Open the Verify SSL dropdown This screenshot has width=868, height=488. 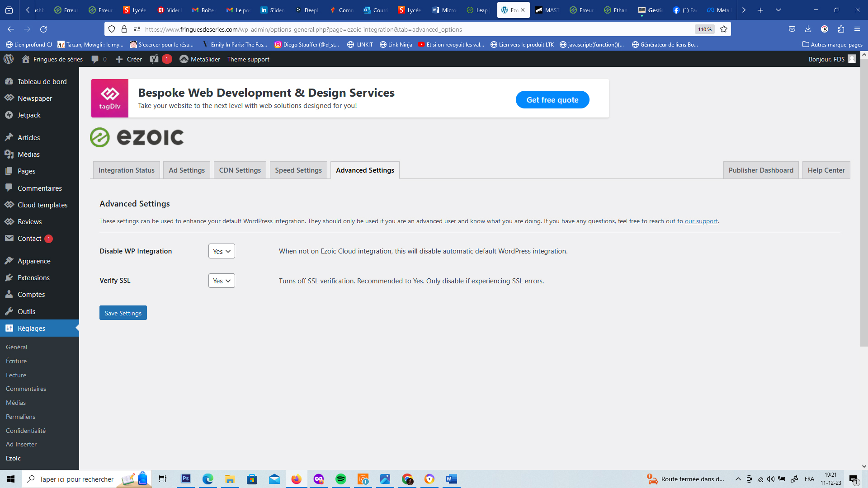point(222,281)
